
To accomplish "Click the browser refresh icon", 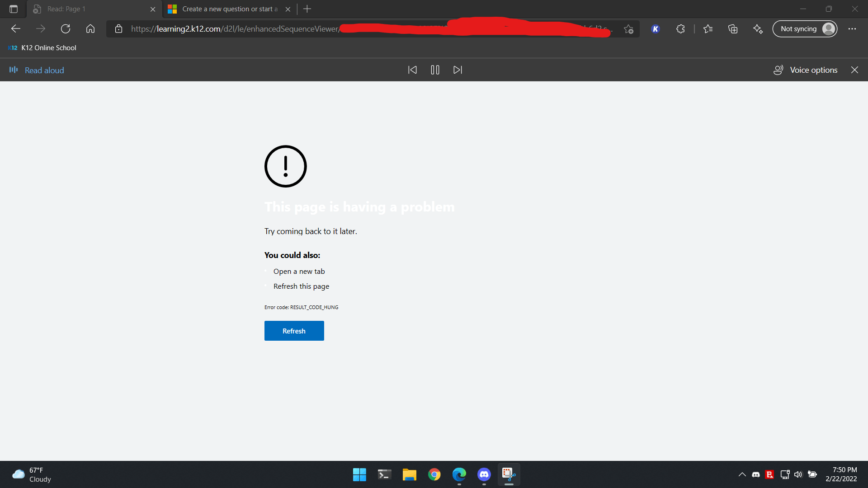I will 66,29.
